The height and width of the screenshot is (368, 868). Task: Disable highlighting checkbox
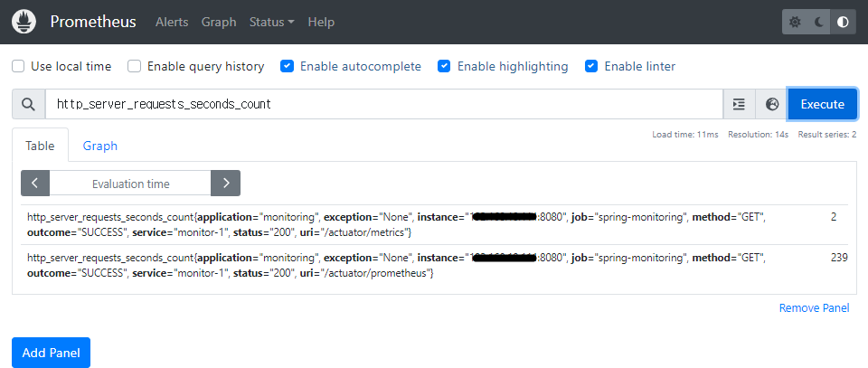444,66
